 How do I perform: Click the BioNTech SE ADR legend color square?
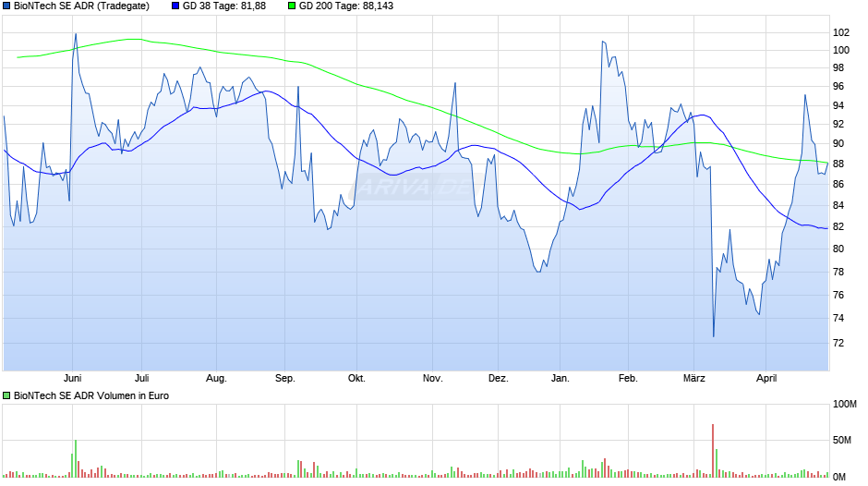(6, 6)
